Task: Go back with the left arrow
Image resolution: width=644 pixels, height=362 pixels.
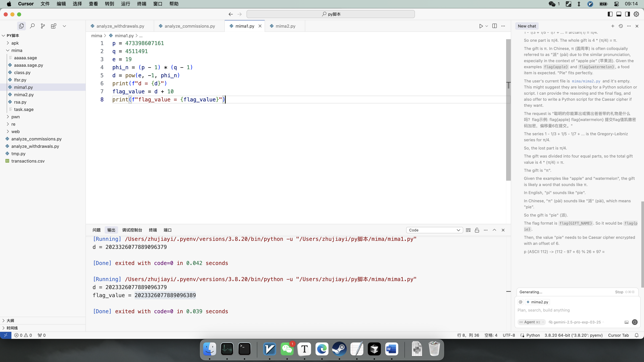Action: [230, 14]
